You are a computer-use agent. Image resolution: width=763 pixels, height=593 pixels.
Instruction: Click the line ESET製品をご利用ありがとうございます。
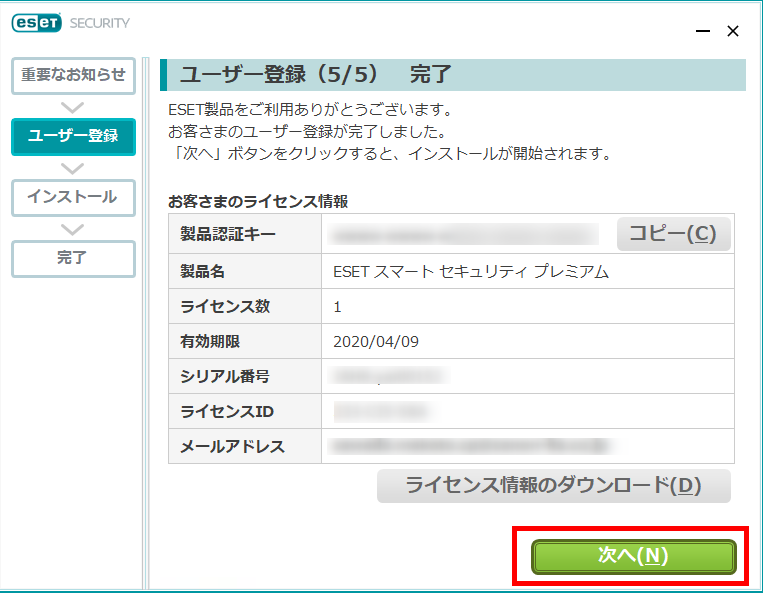(x=310, y=109)
